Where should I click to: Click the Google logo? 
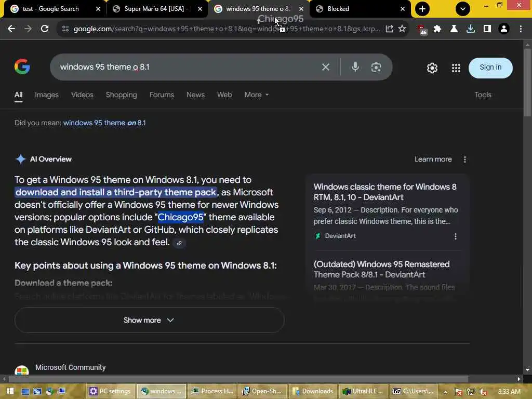(22, 67)
